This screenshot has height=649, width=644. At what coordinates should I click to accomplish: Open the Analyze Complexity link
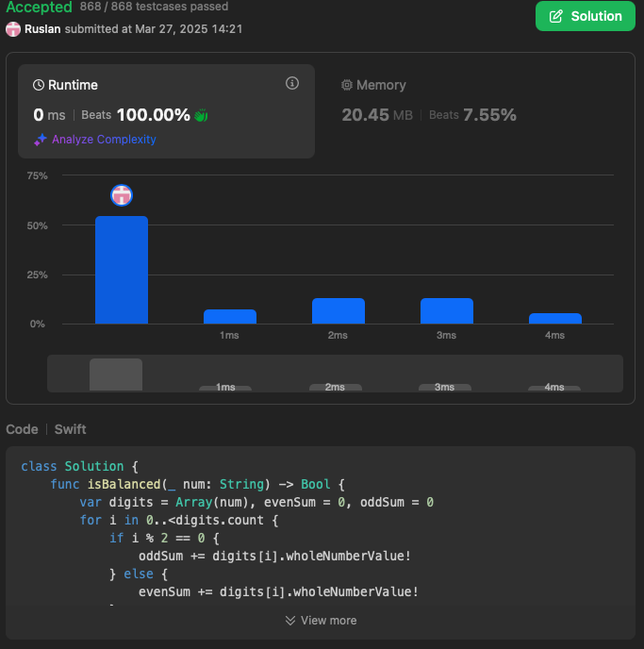[104, 140]
